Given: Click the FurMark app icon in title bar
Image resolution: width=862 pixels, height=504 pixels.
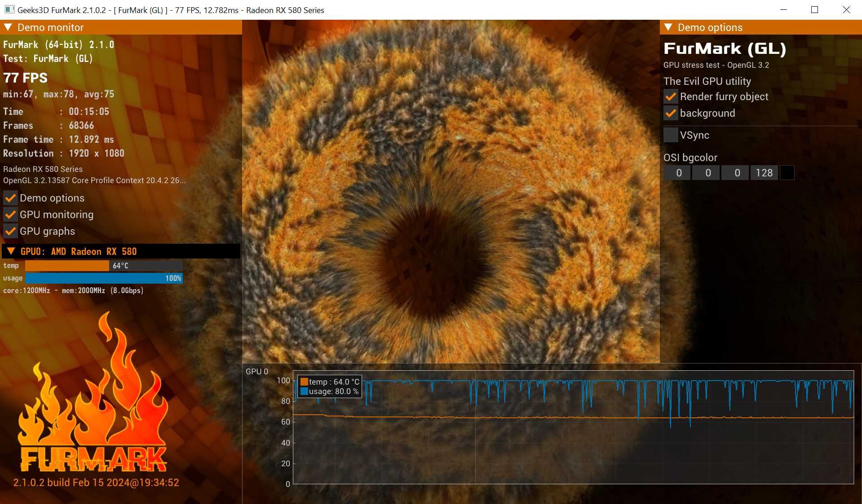Looking at the screenshot, I should pos(9,9).
